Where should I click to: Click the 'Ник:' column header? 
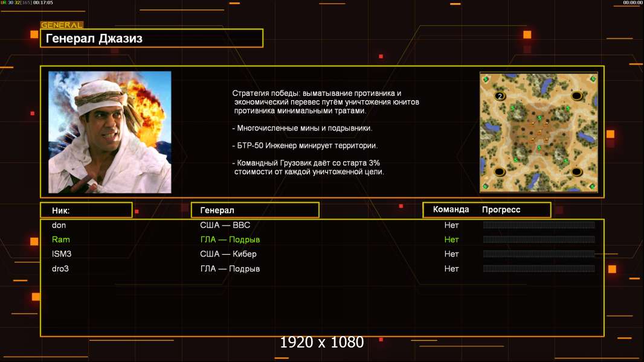click(61, 211)
